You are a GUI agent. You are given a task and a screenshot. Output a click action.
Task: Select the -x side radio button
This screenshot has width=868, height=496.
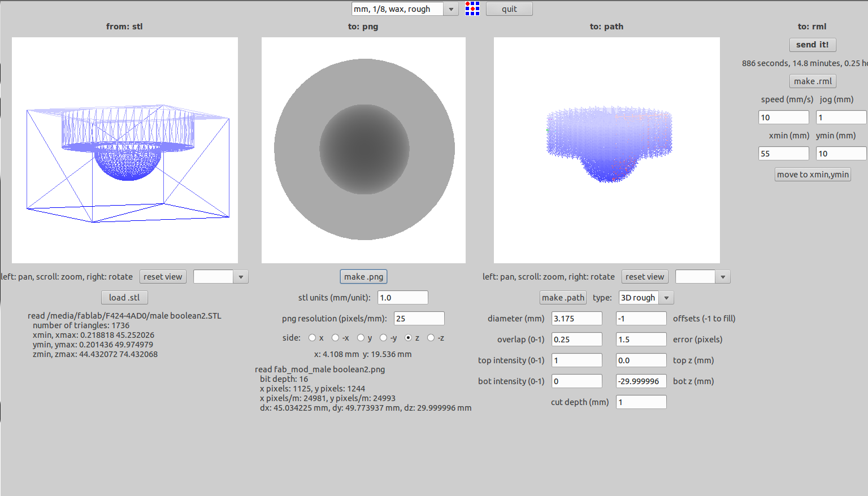335,338
